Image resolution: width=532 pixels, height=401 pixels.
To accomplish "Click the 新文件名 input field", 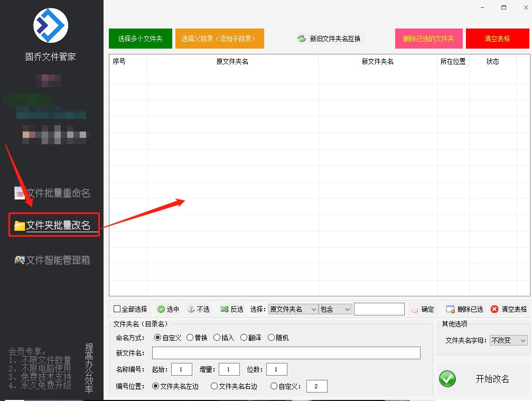I will tap(286, 353).
